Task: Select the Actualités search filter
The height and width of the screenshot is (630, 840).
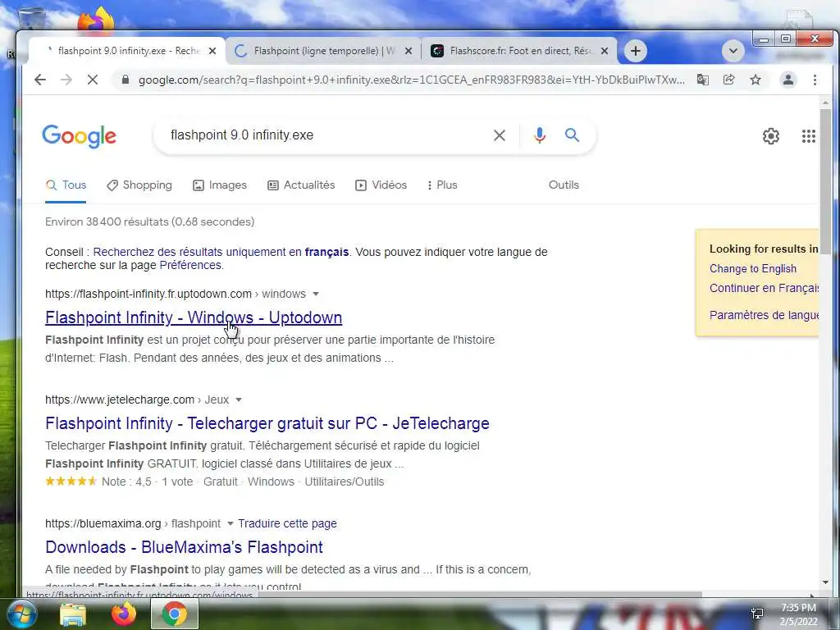Action: (x=301, y=185)
